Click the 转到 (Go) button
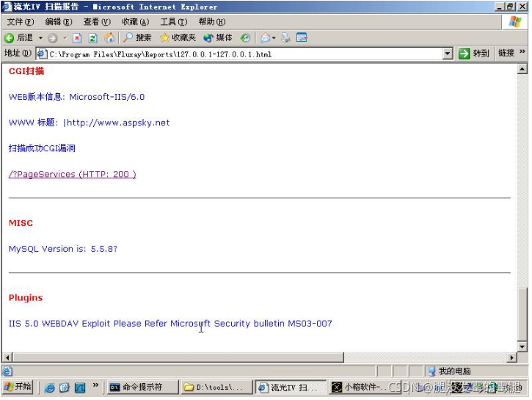 (473, 54)
